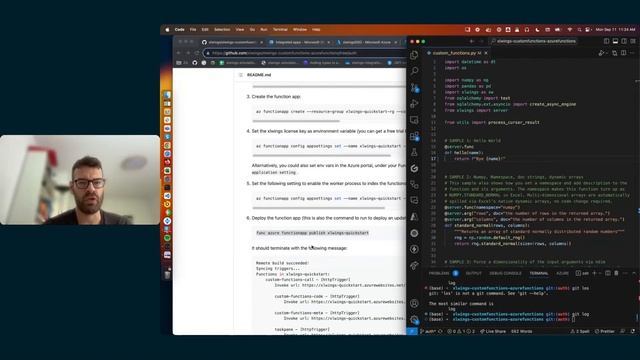Image resolution: width=640 pixels, height=360 pixels.
Task: Open the Selection menu in the menu bar
Action: pyautogui.click(x=222, y=29)
